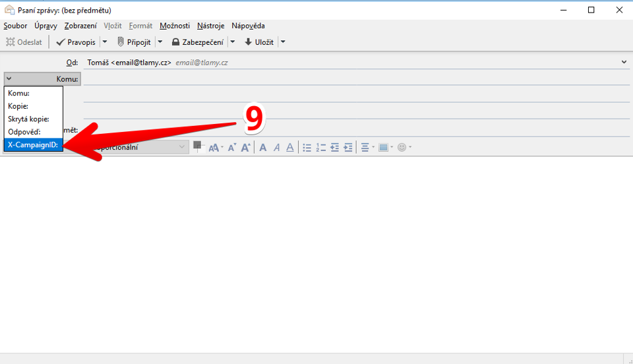
Task: Open the Zobrazení menu
Action: [80, 26]
